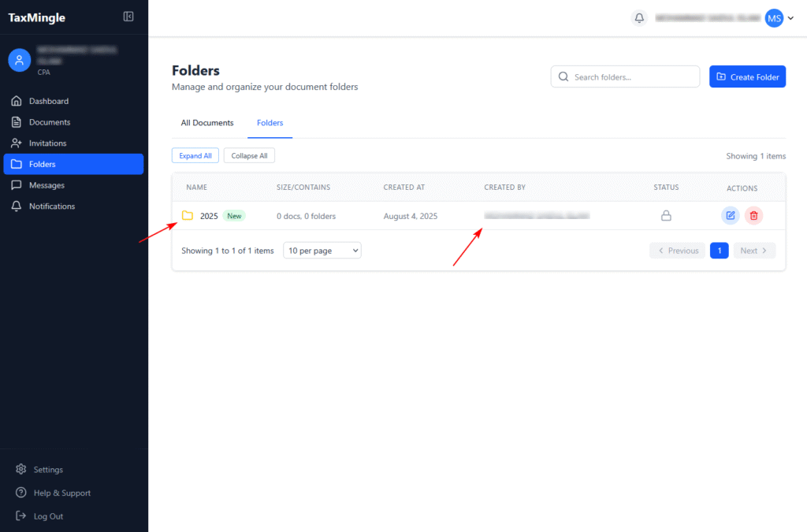Switch to the All Documents tab
Viewport: 807px width, 532px height.
207,123
